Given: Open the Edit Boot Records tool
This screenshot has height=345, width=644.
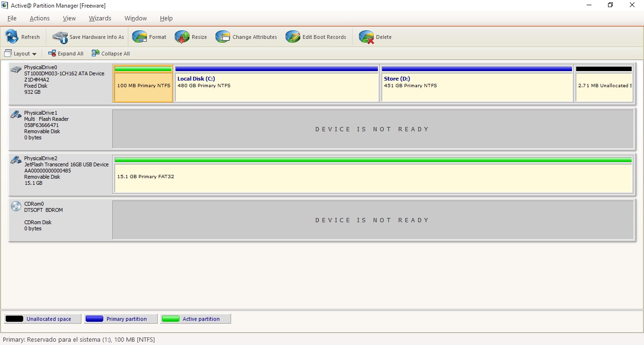Looking at the screenshot, I should 293,36.
